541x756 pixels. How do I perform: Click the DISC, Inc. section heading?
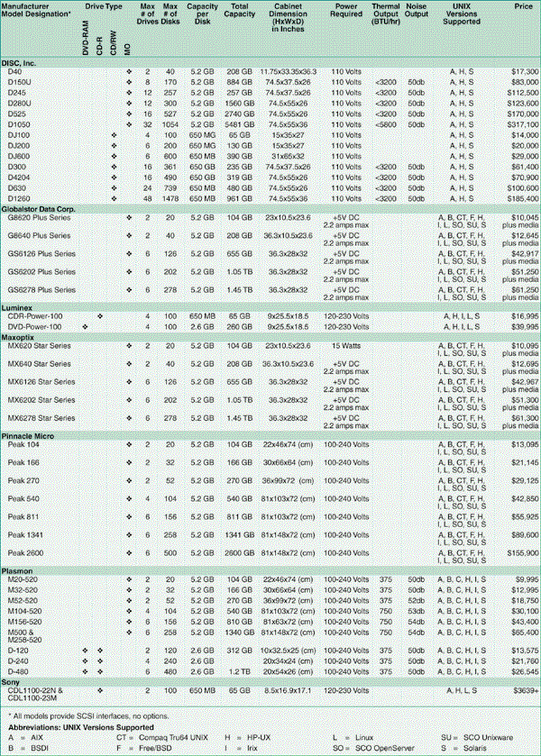(19, 63)
